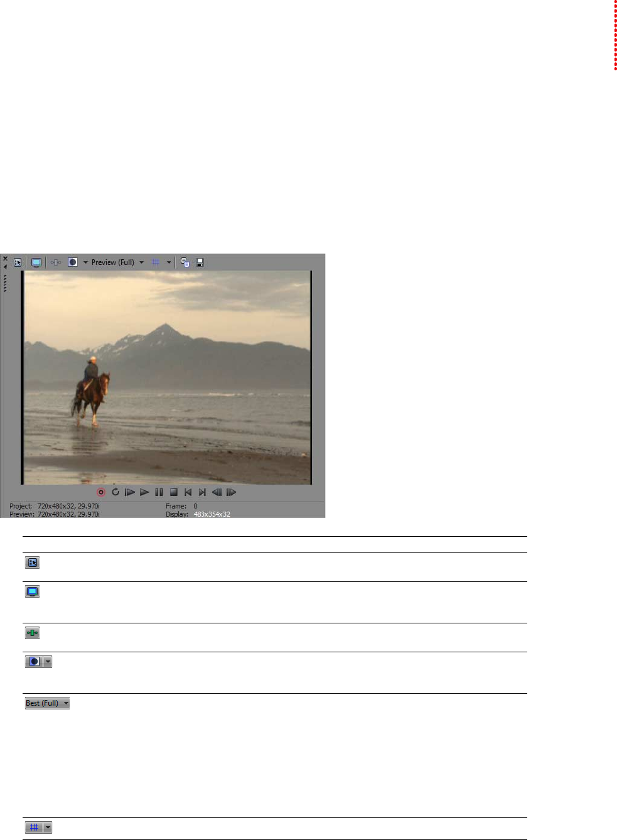Viewport: 617px width, 840px height.
Task: Click external monitor icon in reference table
Action: [32, 591]
